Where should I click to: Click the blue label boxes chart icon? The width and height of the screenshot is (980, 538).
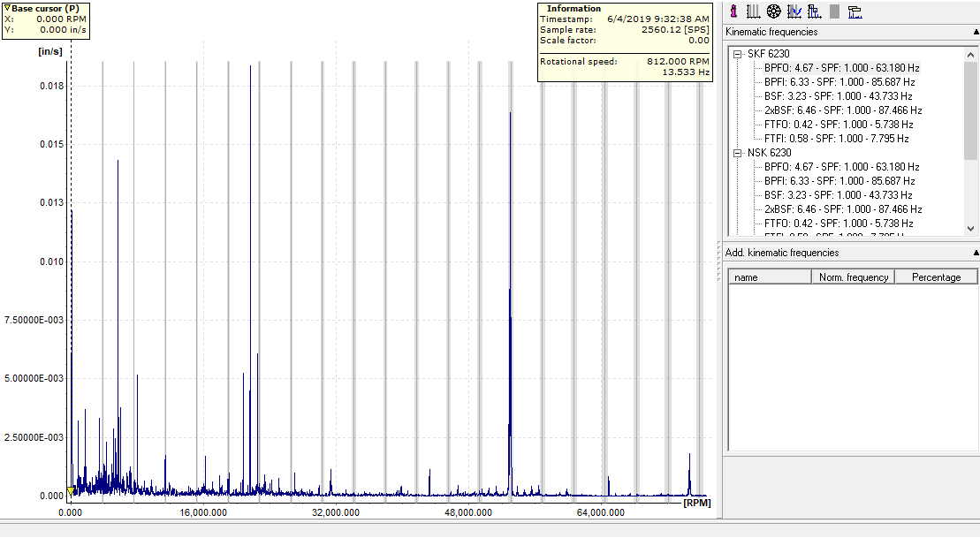[855, 11]
